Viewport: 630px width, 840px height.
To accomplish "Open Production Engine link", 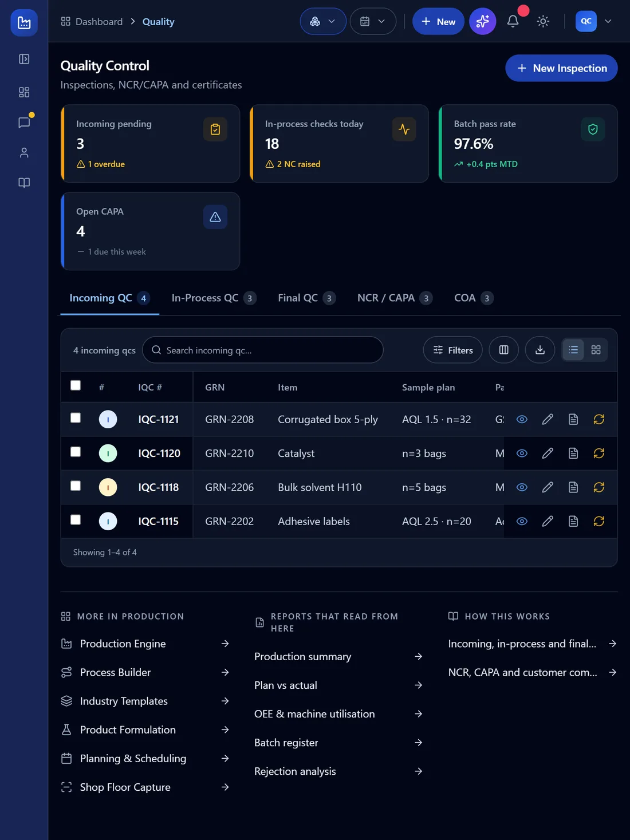I will click(145, 644).
